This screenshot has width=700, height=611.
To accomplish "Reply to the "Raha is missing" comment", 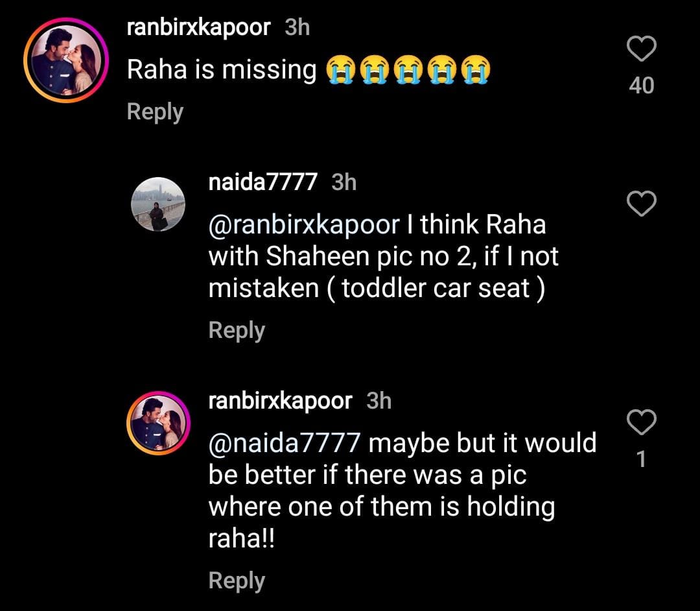I will tap(155, 112).
